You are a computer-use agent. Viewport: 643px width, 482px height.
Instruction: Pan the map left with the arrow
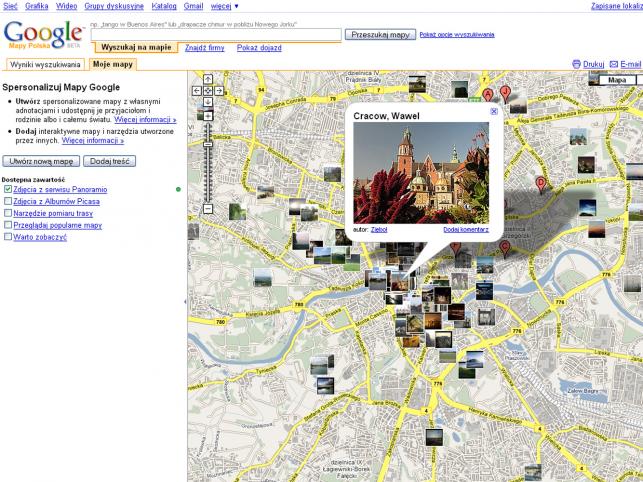(x=197, y=91)
